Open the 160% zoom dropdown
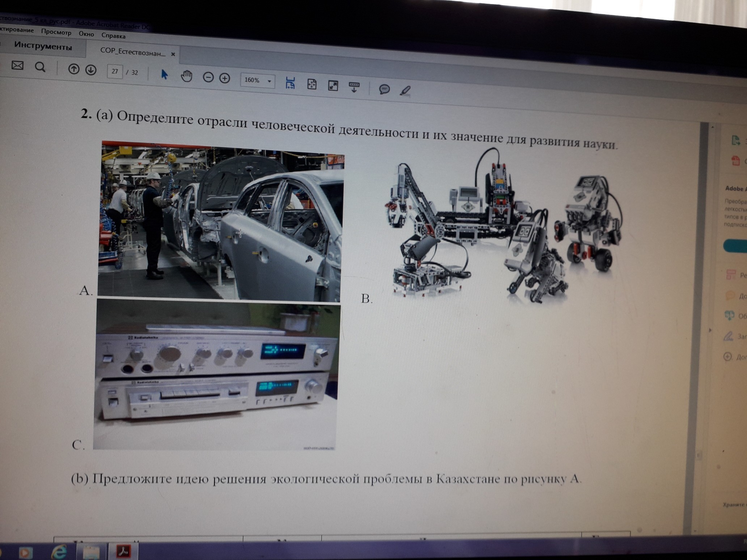 269,81
